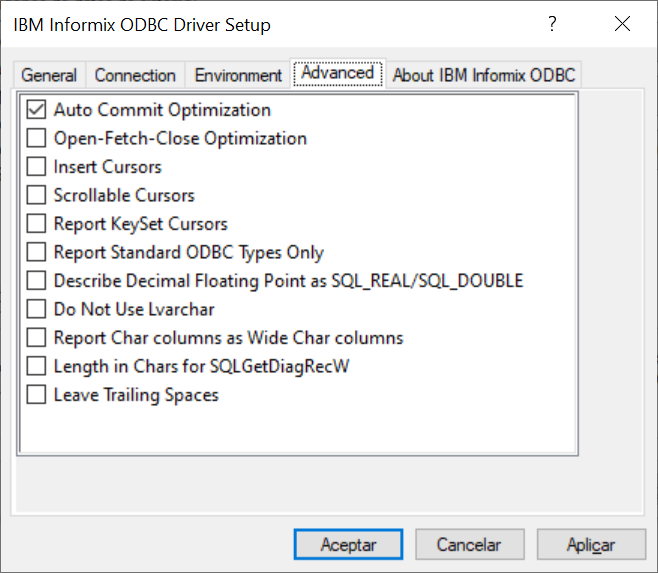Switch to the General tab
This screenshot has height=573, width=658.
(x=49, y=76)
